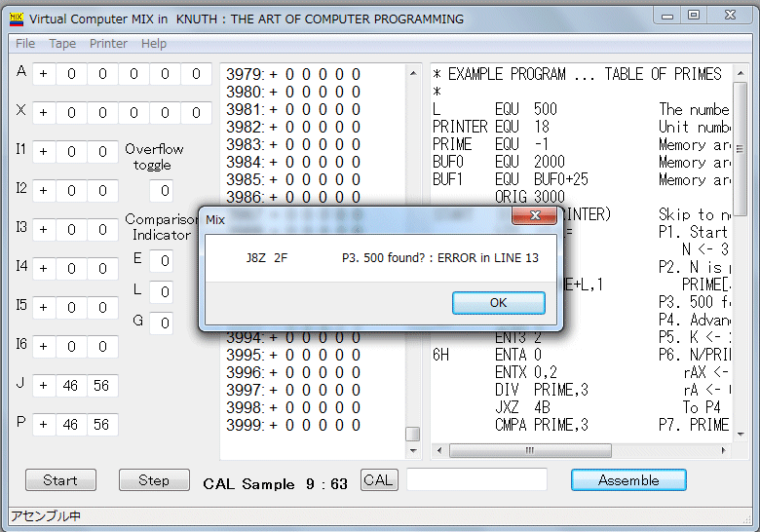Viewport: 760px width, 532px height.
Task: Click the source code horizontal scrollbar thumb
Action: (x=530, y=450)
